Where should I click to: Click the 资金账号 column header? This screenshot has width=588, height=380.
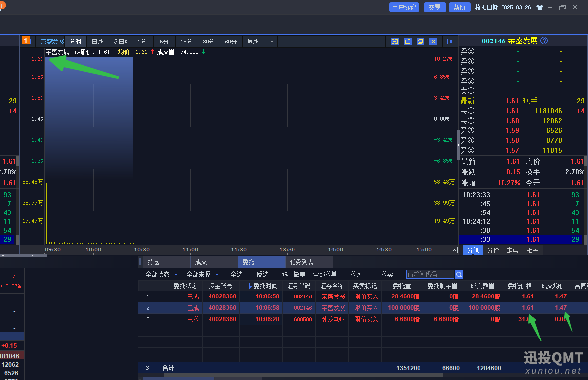tap(220, 286)
